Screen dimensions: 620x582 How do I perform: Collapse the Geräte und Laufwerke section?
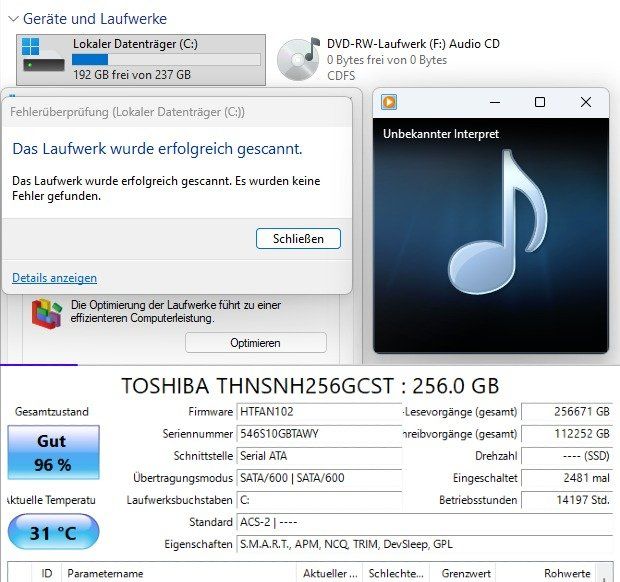[13, 19]
